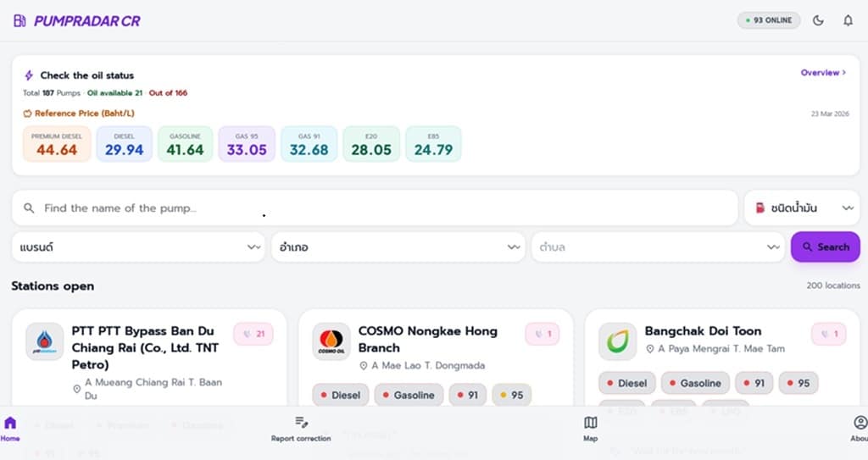Click the location pin on the PTT station card

pos(77,389)
